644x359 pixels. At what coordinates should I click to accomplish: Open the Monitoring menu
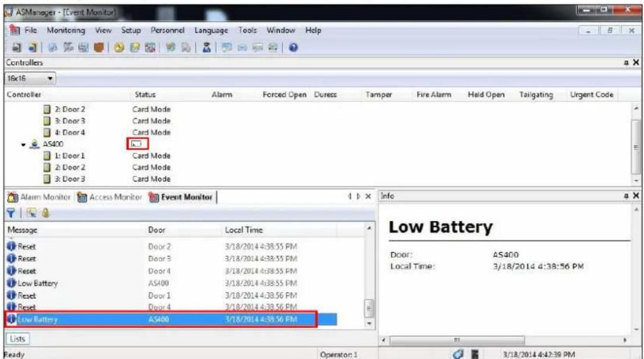(x=66, y=30)
